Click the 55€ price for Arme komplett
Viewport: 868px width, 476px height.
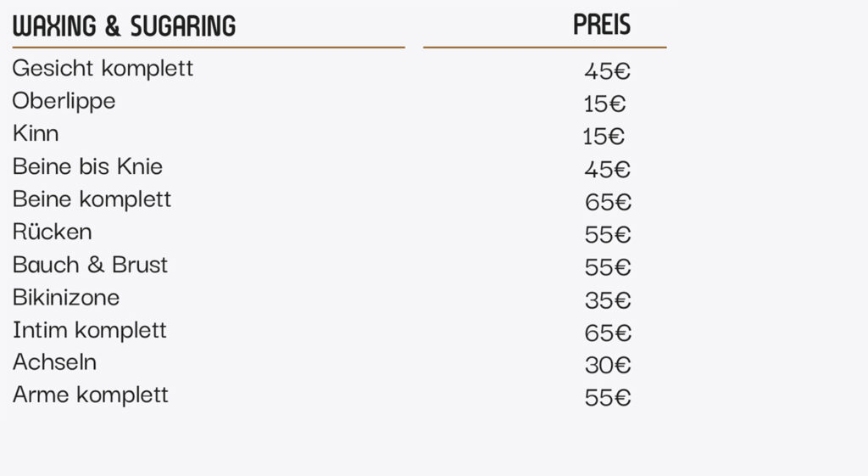tap(608, 398)
